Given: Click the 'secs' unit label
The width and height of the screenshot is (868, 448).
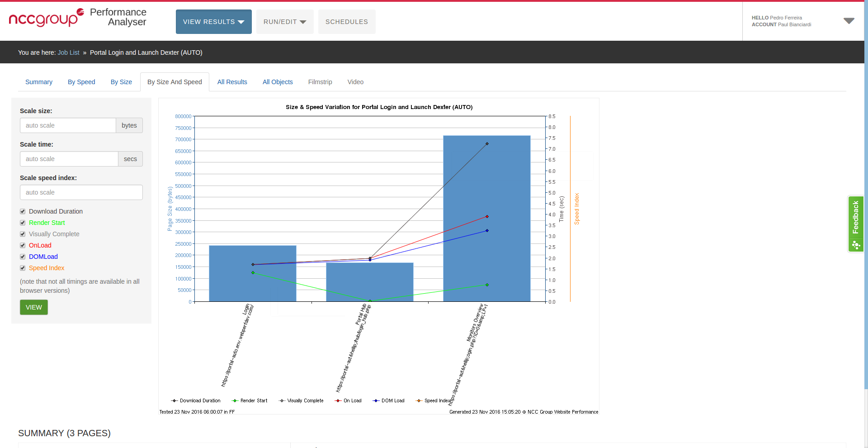Looking at the screenshot, I should coord(130,159).
